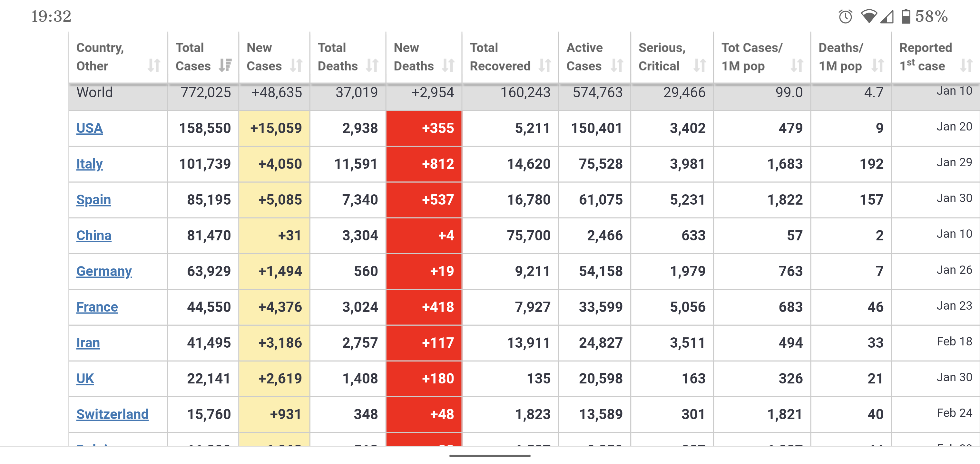This screenshot has width=980, height=464.
Task: Follow the Spain link
Action: point(93,200)
